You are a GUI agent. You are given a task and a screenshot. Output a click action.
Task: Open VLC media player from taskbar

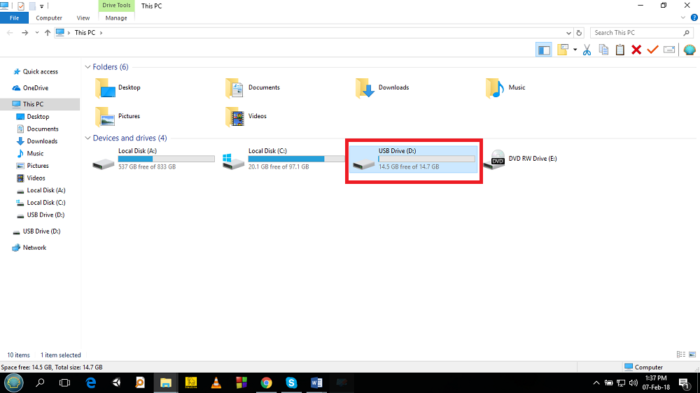[x=216, y=383]
